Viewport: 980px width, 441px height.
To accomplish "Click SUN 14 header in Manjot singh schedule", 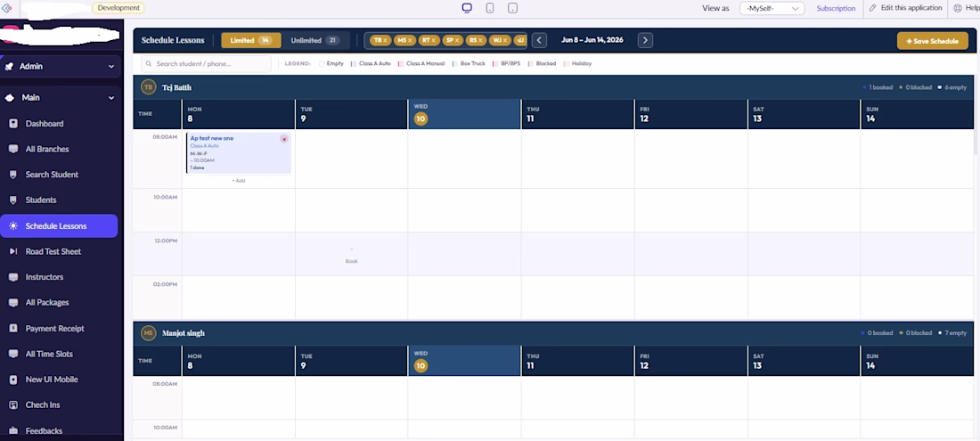I will pos(917,361).
